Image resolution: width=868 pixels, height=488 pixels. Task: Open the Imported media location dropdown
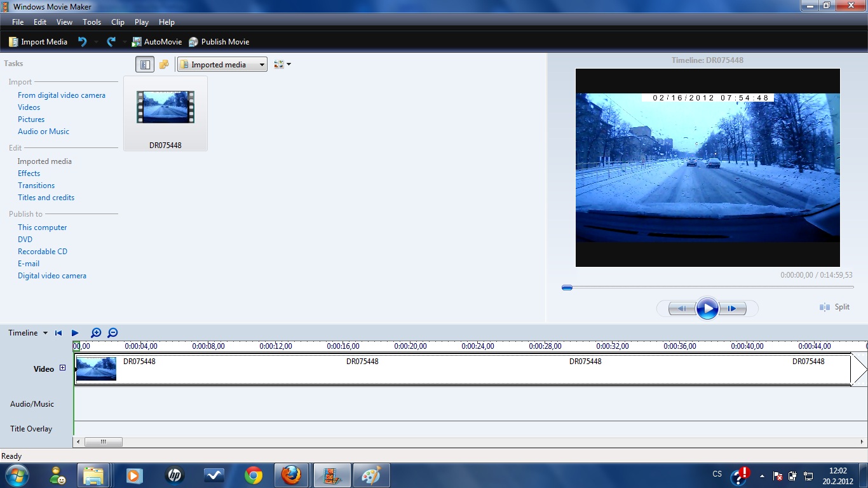pos(222,64)
